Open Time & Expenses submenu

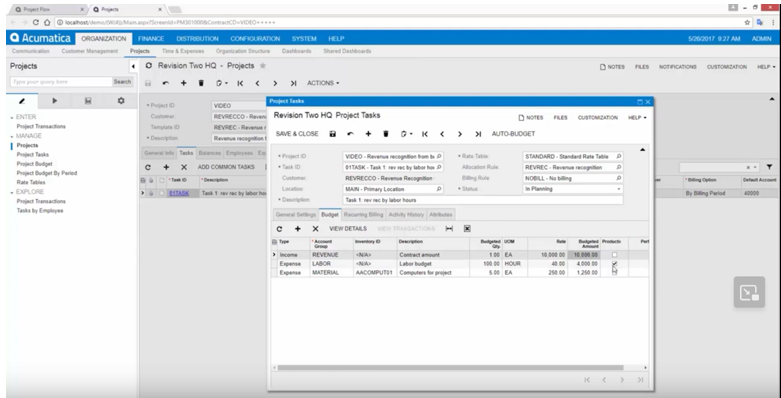pos(183,51)
